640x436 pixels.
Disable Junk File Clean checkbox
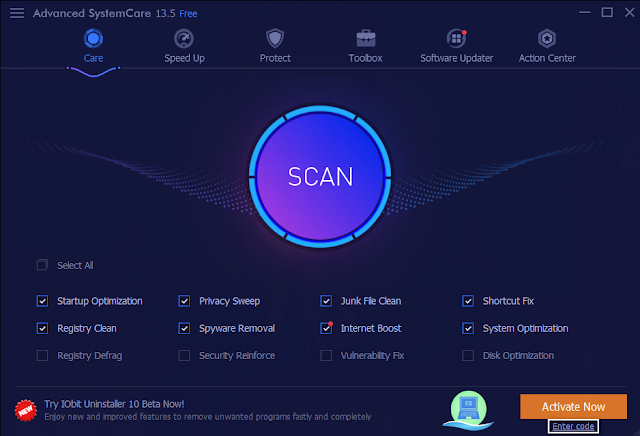point(326,301)
